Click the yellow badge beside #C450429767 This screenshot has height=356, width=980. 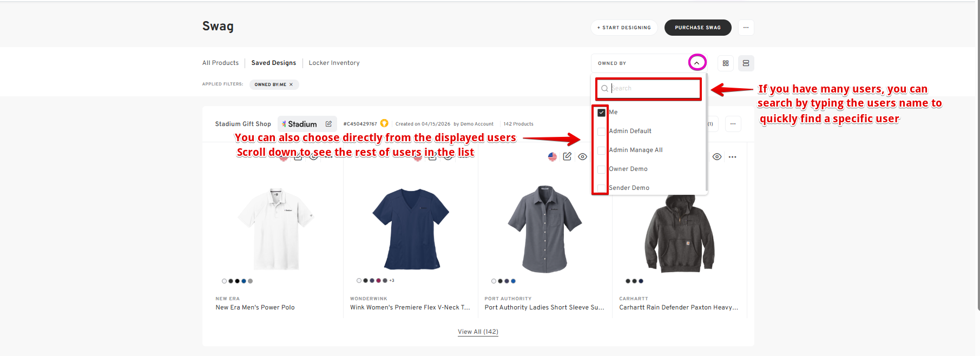click(x=384, y=123)
